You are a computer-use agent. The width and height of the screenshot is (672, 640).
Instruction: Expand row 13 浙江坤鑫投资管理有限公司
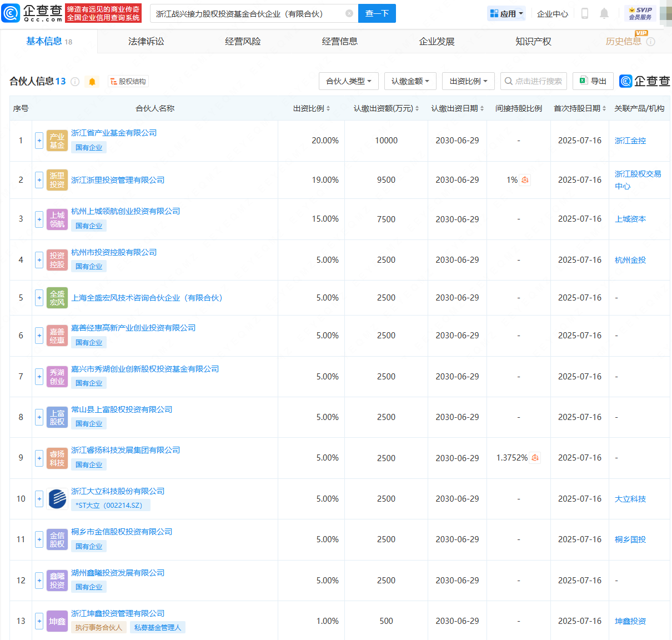click(39, 621)
